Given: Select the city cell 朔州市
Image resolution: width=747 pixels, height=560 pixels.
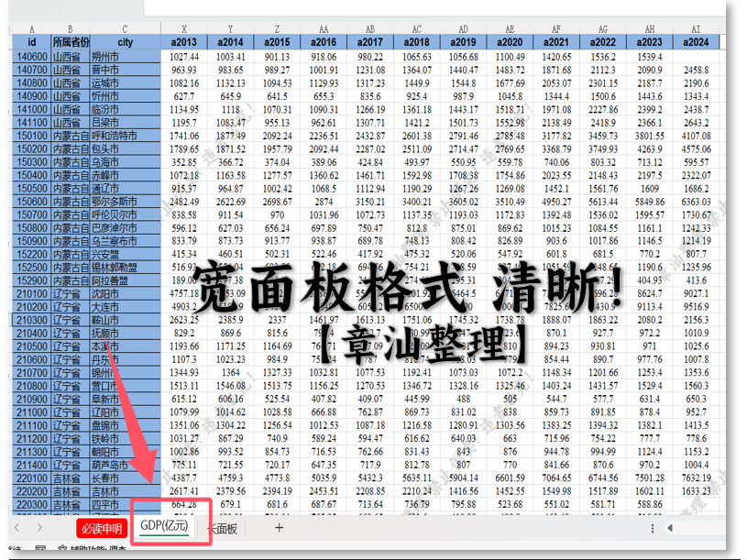Looking at the screenshot, I should [x=126, y=57].
